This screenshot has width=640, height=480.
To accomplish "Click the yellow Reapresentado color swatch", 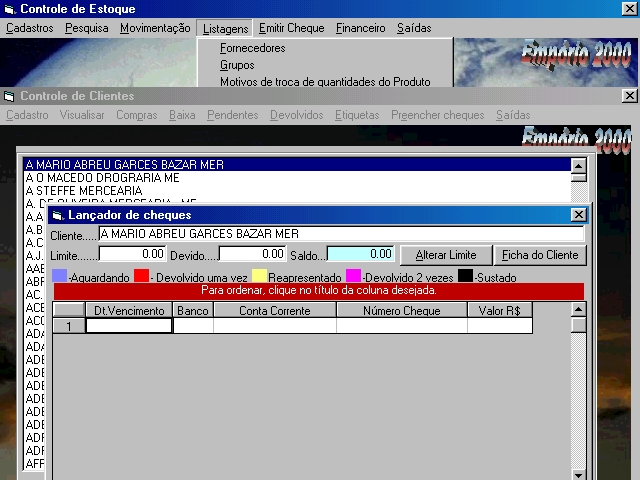I will tap(259, 276).
